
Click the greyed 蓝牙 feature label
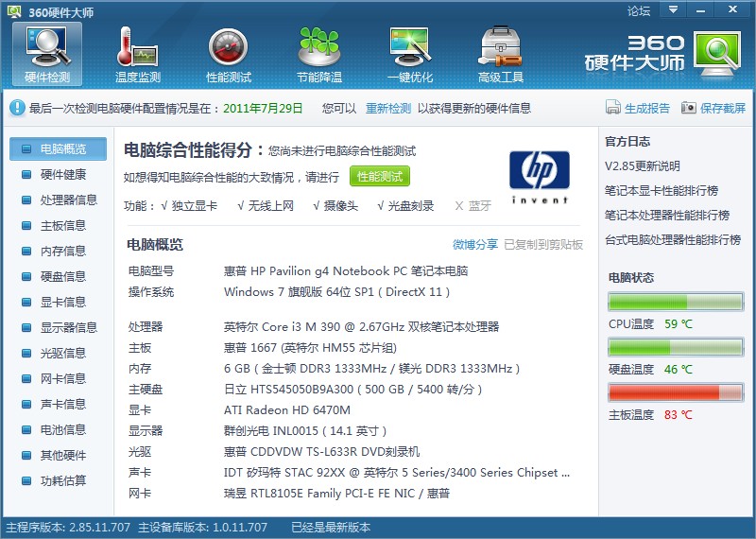pos(480,206)
